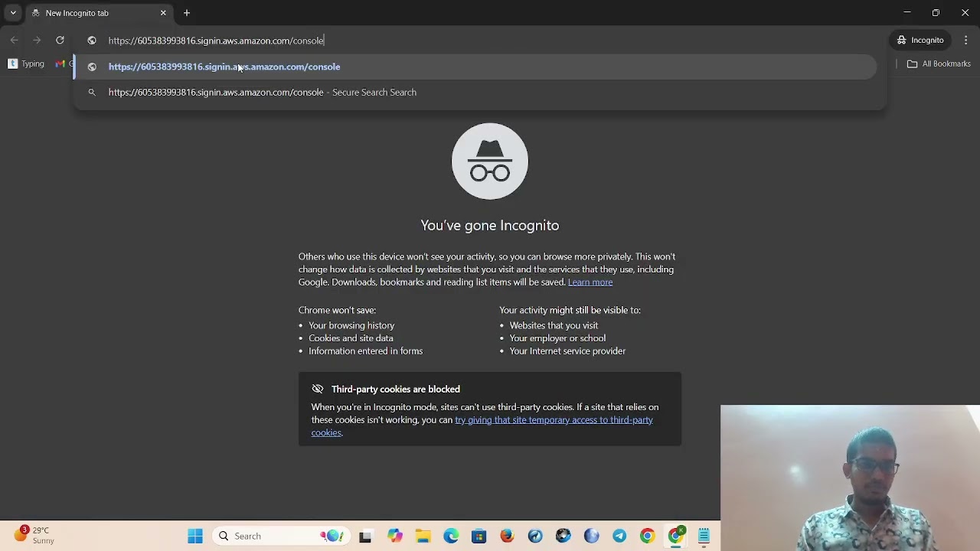The image size is (980, 551).
Task: Close the New Incognito tab
Action: point(163,13)
